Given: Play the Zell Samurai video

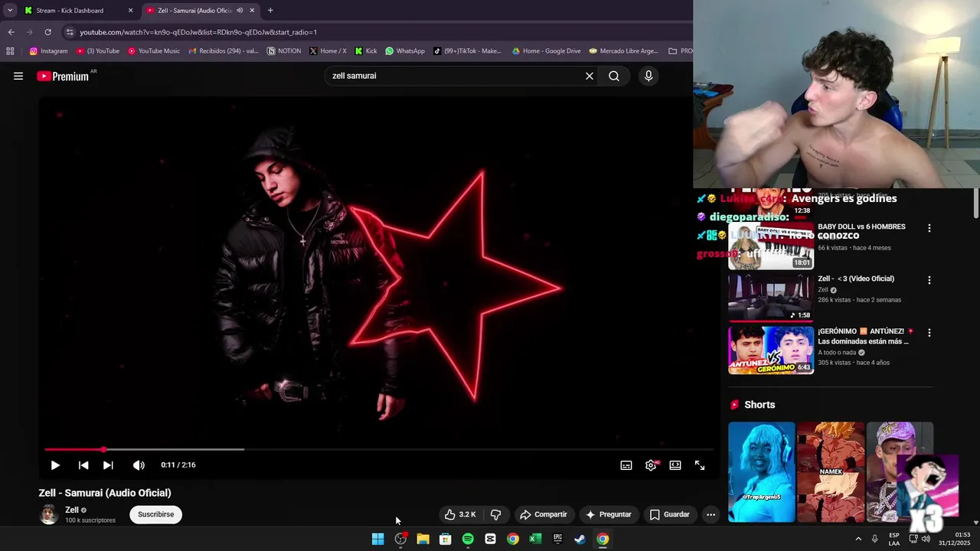Looking at the screenshot, I should tap(55, 465).
